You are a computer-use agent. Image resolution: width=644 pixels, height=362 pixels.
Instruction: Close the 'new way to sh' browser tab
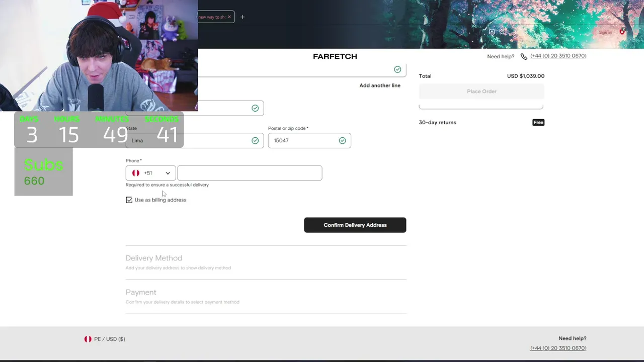(x=229, y=17)
